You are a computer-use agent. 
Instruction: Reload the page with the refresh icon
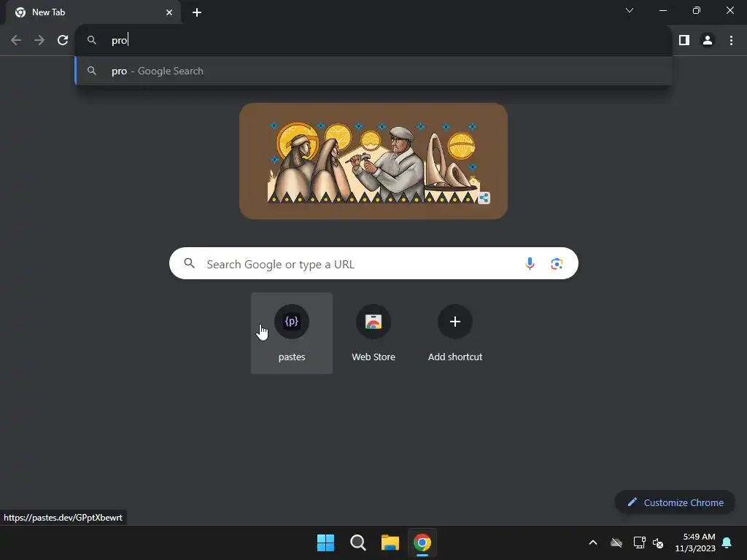[x=63, y=41]
